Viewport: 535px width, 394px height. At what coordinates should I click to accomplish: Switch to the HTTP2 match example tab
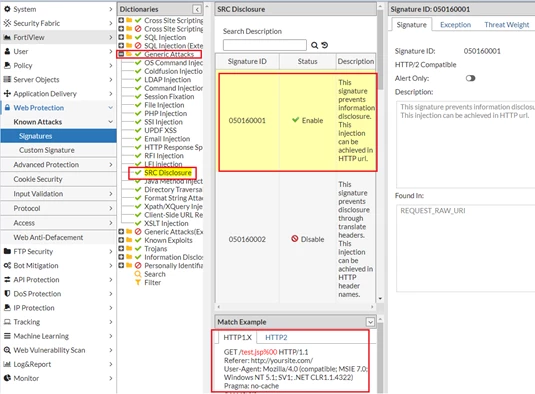(276, 337)
